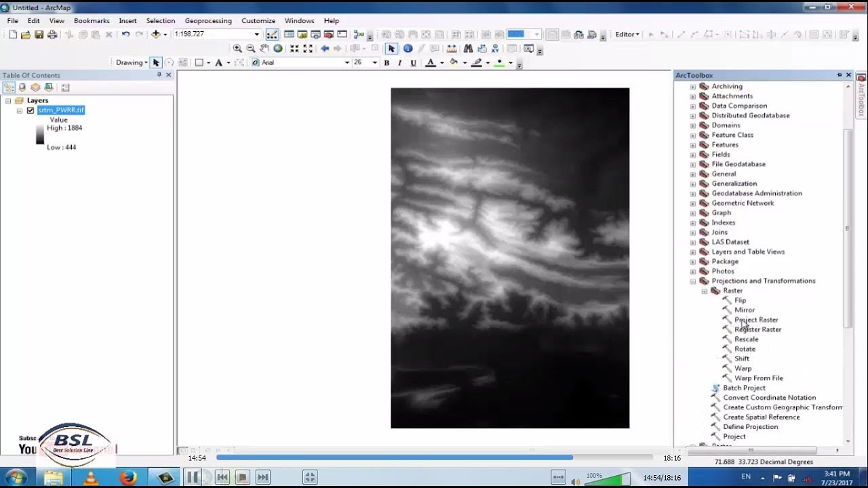Open the Windows Start menu

(16, 478)
